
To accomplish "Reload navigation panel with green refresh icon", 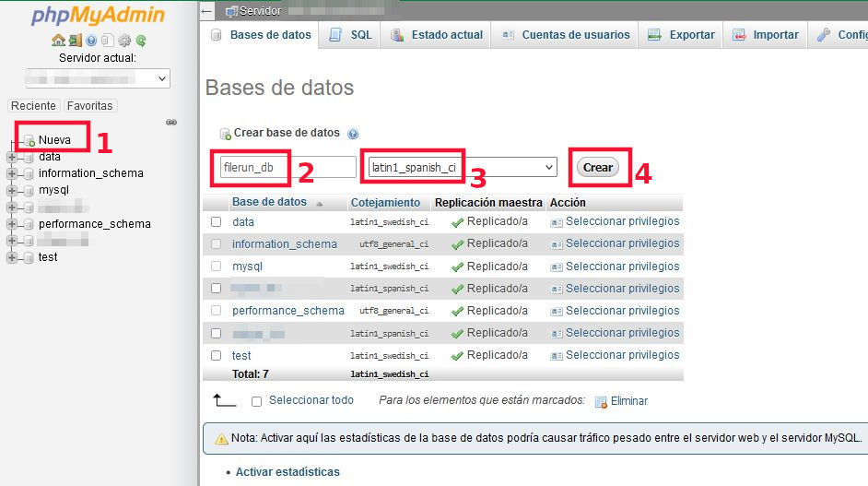I will [x=141, y=41].
